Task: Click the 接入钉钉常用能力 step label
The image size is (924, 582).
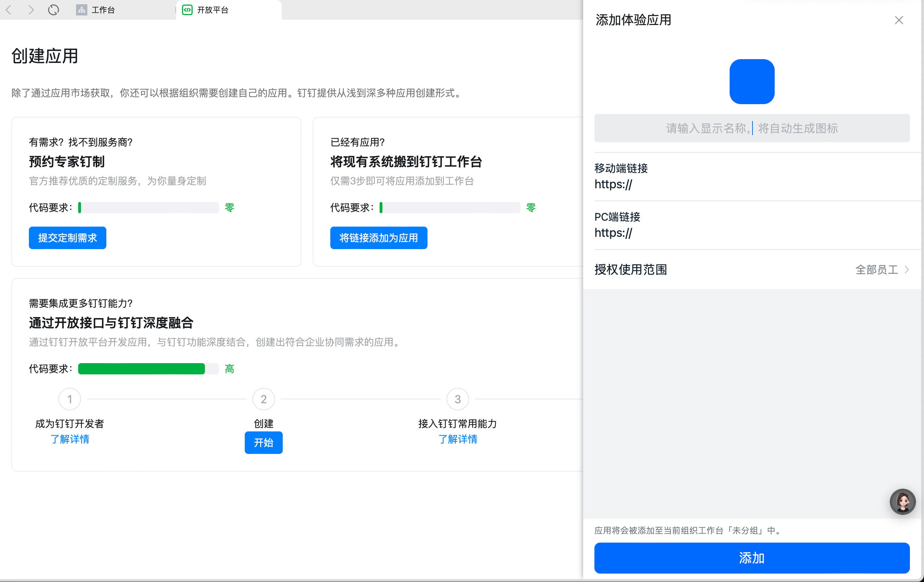Action: pos(458,424)
